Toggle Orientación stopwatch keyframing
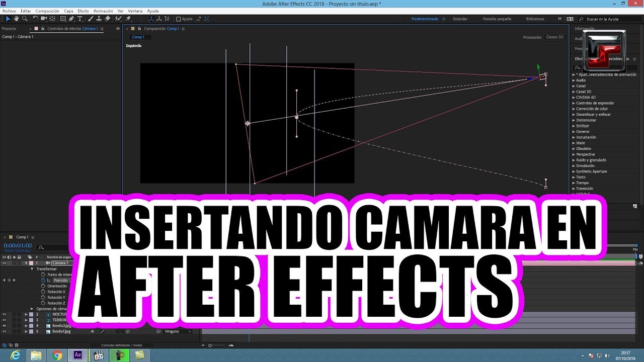Screen dimensions: 644x362 coord(43,286)
